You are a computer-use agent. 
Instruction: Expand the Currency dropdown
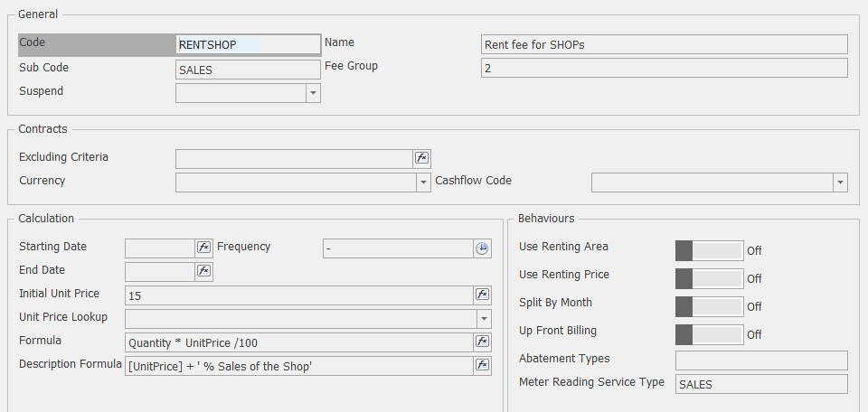[423, 183]
